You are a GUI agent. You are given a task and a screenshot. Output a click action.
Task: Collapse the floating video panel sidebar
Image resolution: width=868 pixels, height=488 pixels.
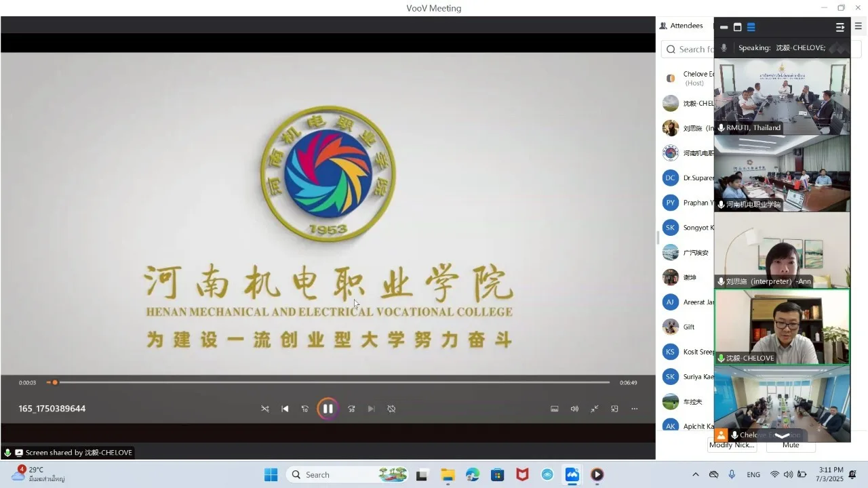(840, 27)
